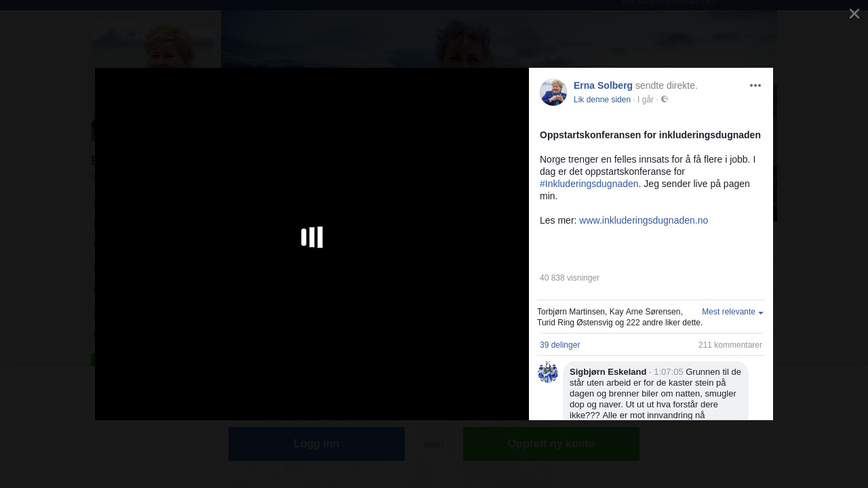Open Sigbjørn Eskeland's avatar
The image size is (868, 488).
pos(548,372)
